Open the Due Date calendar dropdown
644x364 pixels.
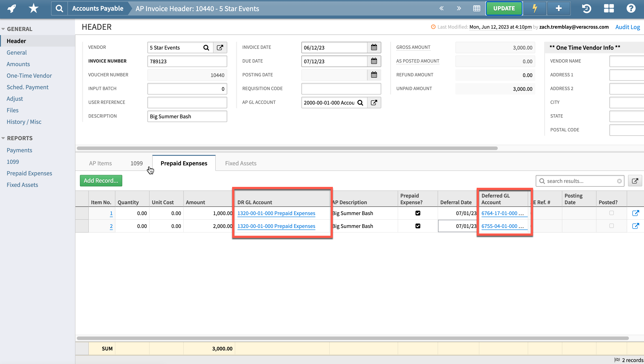click(x=374, y=61)
